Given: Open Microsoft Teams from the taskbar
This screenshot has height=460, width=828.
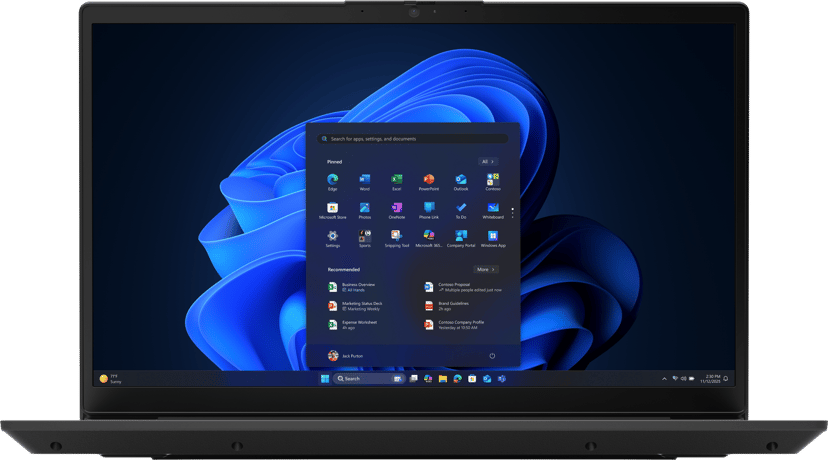Looking at the screenshot, I should (x=502, y=379).
